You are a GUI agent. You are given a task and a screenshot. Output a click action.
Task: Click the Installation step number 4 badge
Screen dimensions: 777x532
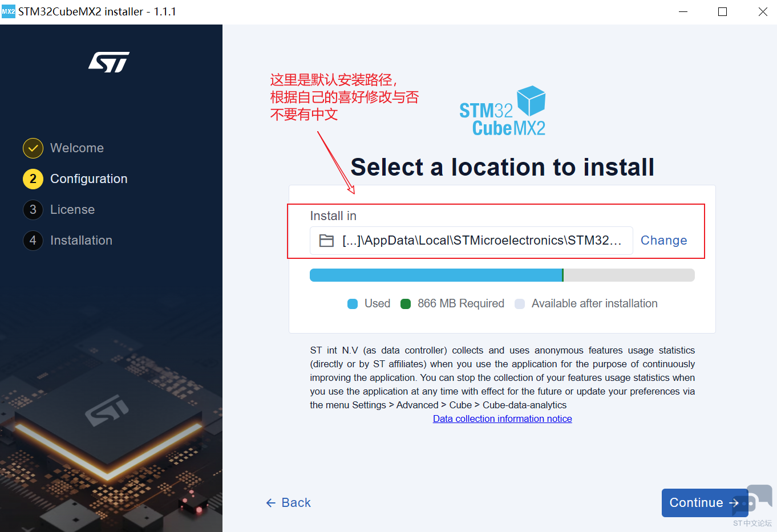point(33,241)
